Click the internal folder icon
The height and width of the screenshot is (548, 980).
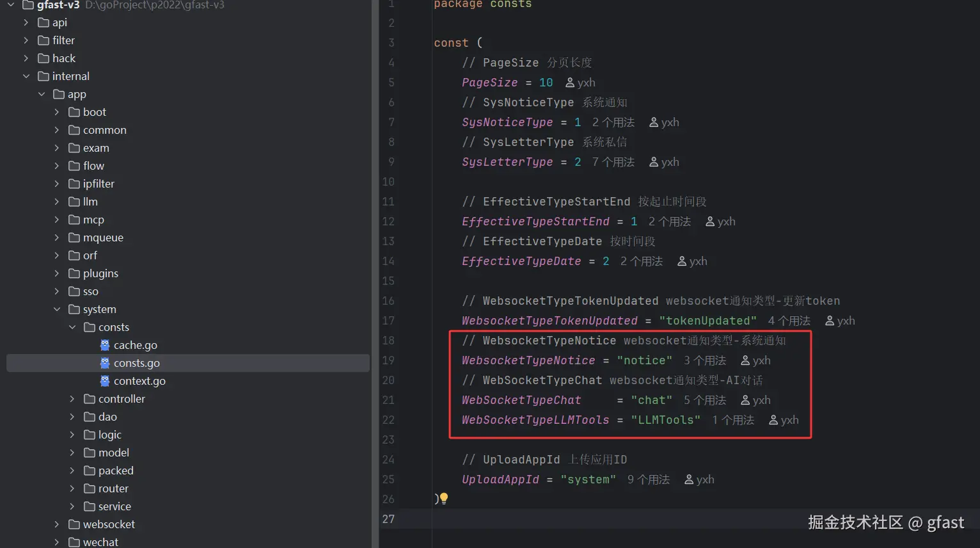point(43,76)
